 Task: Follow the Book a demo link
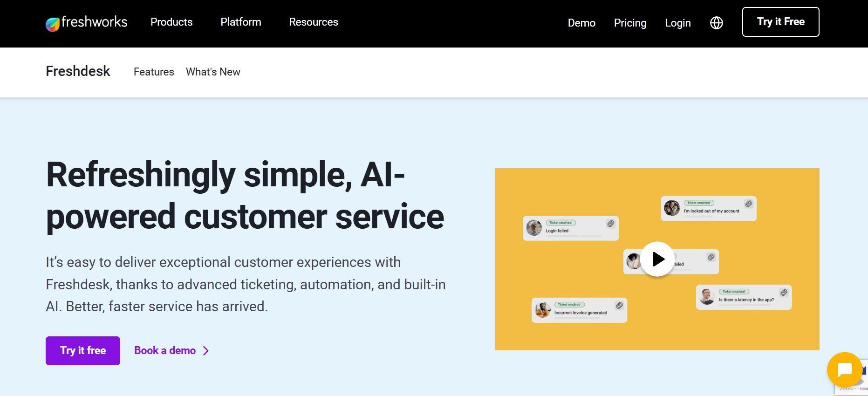[x=171, y=350]
